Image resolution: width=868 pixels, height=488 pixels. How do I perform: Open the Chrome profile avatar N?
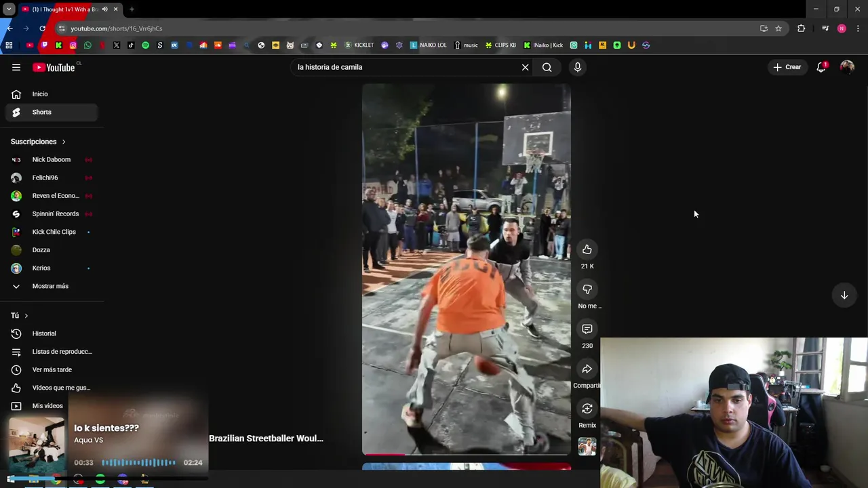point(842,28)
